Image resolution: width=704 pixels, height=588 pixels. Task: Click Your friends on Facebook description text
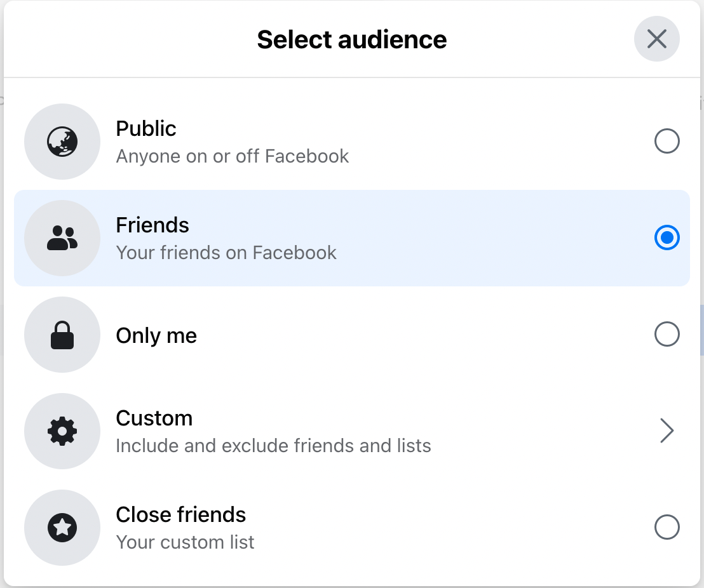226,253
